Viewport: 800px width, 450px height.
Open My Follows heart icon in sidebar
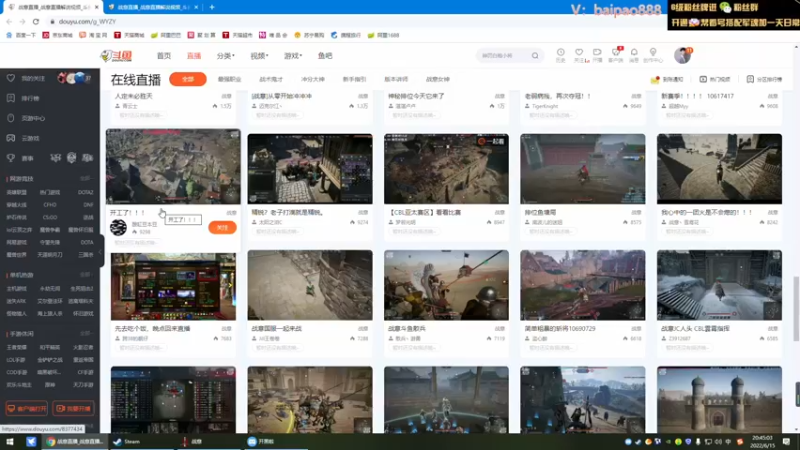pyautogui.click(x=11, y=78)
